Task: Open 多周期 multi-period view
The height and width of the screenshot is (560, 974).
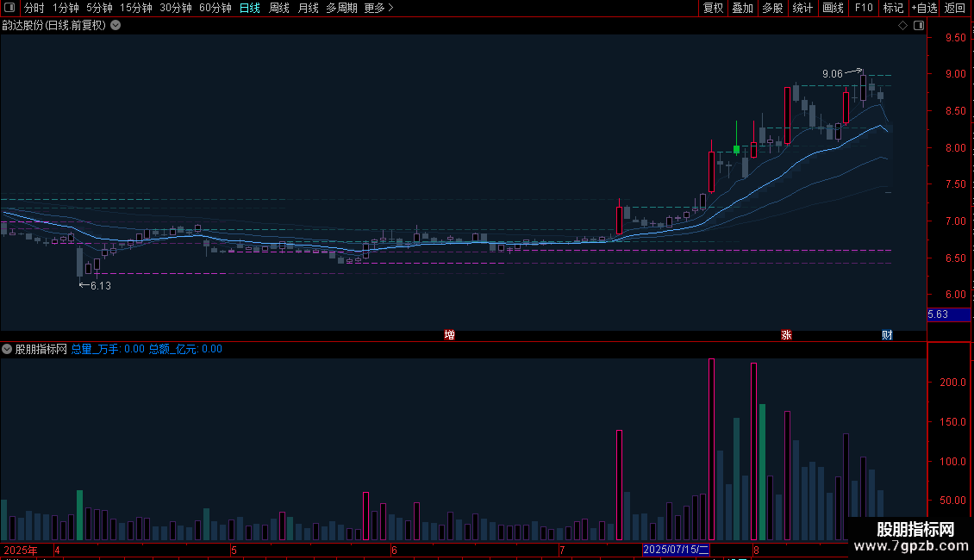Action: tap(341, 8)
